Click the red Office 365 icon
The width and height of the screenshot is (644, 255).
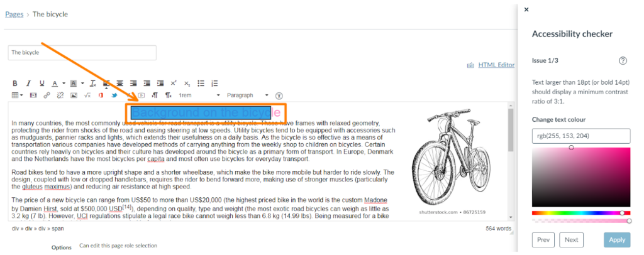tap(100, 95)
